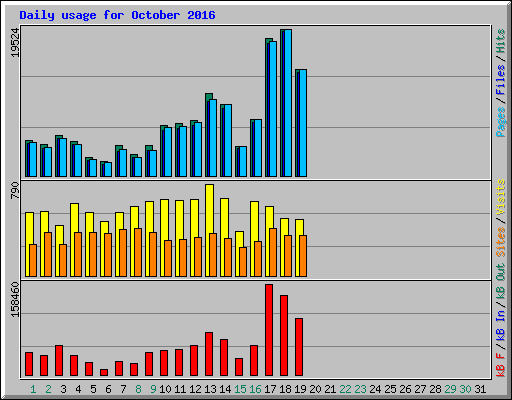Select day 18 on the date axis
Viewport: 512px width, 400px height.
(285, 389)
